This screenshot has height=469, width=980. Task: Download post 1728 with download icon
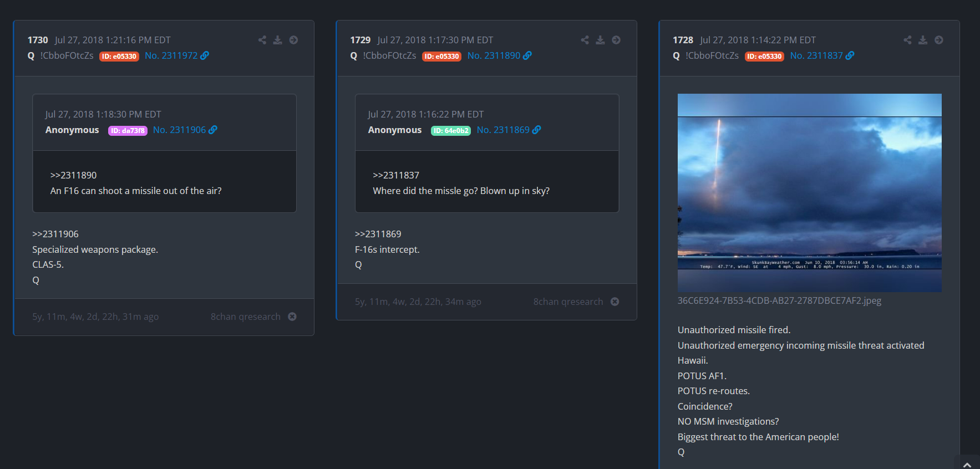(923, 40)
